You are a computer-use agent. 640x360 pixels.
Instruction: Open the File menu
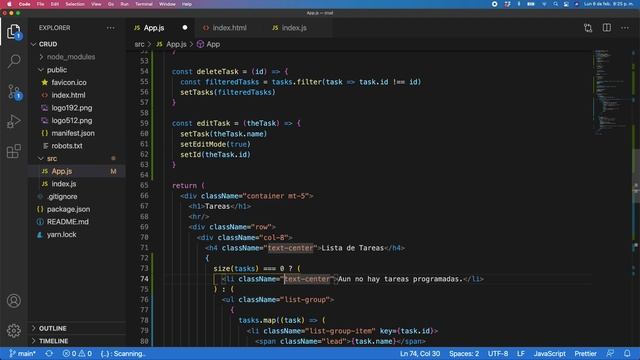[x=40, y=4]
